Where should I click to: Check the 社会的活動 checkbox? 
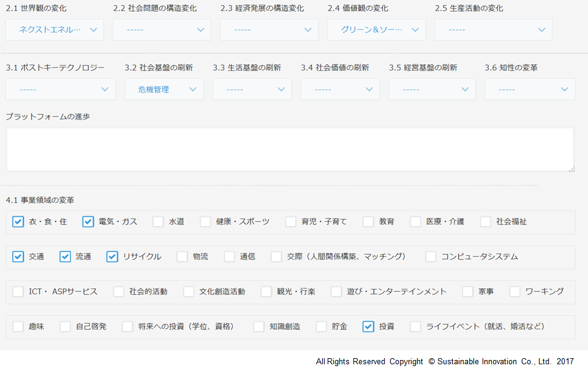[x=118, y=291]
